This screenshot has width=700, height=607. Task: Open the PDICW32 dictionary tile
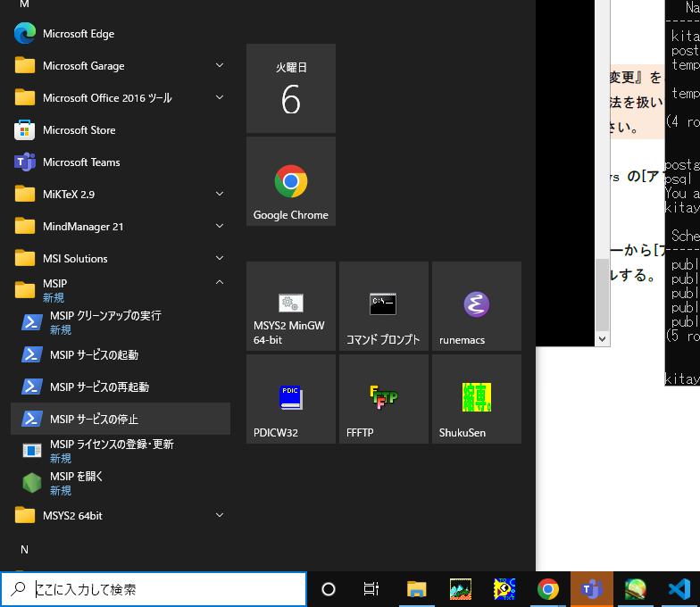coord(290,399)
